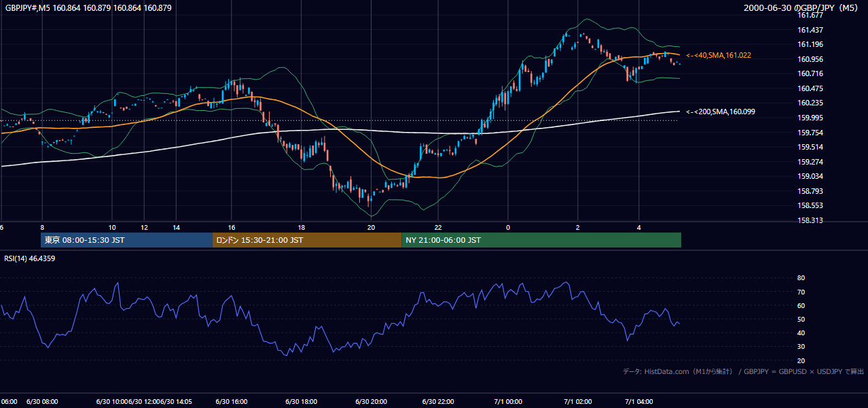Click price axis value 160.235
Image resolution: width=868 pixels, height=408 pixels.
[x=810, y=103]
